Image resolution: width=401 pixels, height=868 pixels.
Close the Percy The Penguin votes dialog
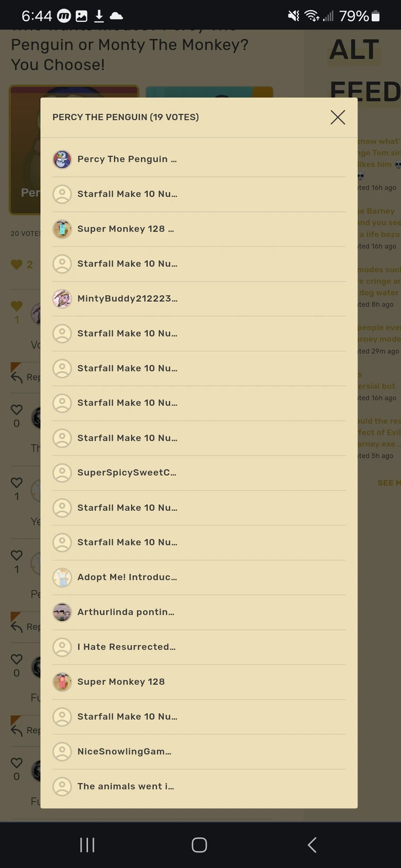tap(338, 117)
